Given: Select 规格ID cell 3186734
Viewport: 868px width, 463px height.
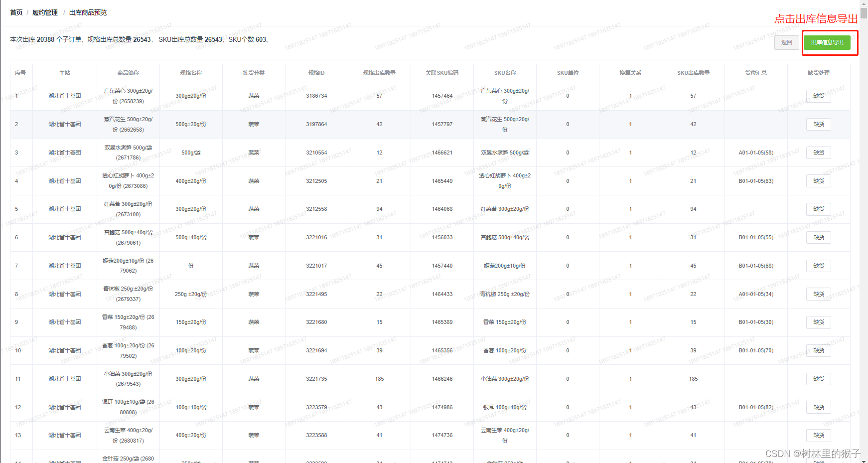Looking at the screenshot, I should (x=316, y=96).
